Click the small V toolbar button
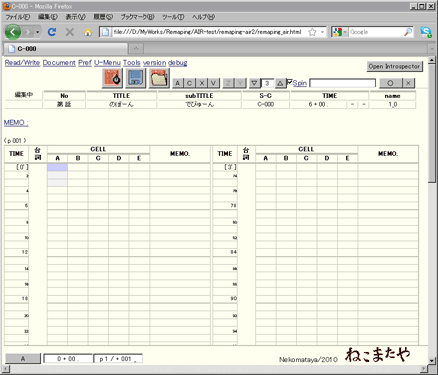 click(x=214, y=83)
